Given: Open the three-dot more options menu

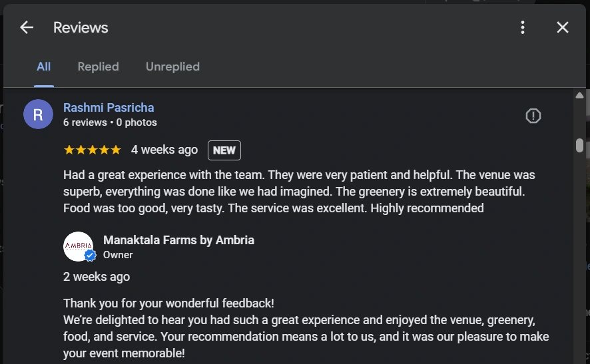Looking at the screenshot, I should tap(523, 27).
